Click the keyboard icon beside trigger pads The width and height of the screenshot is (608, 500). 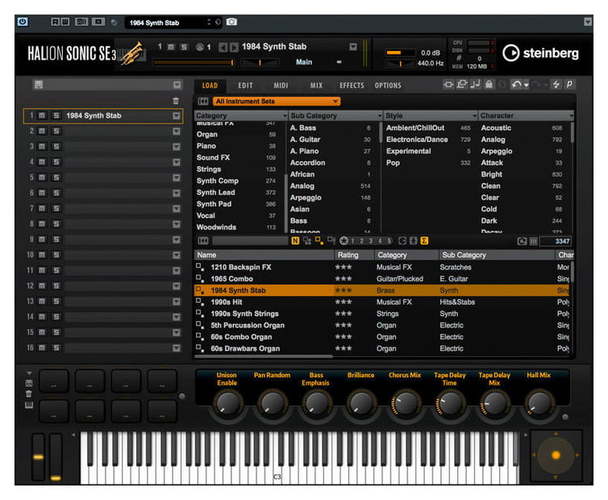point(29,406)
